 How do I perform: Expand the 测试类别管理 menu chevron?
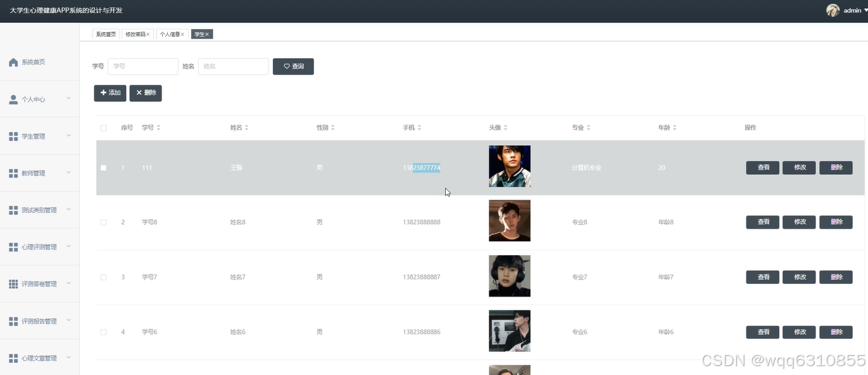point(68,209)
